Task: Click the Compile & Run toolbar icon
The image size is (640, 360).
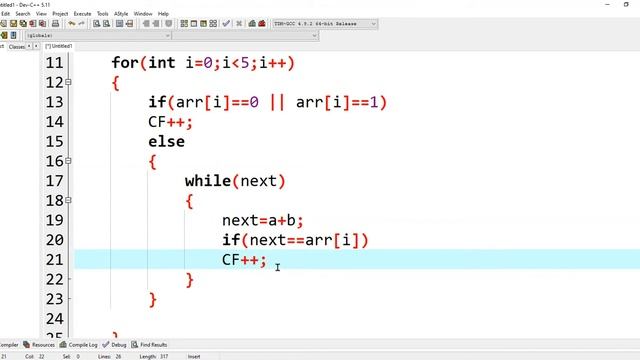Action: (203, 24)
